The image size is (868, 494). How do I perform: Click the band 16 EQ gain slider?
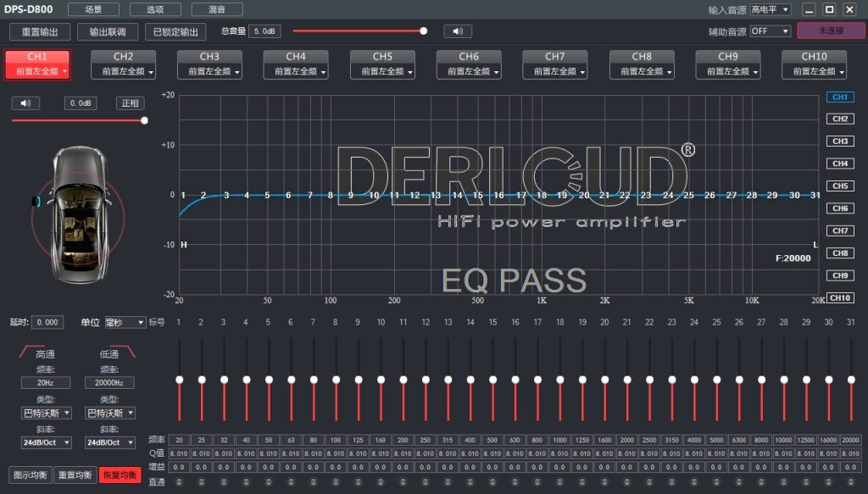click(515, 380)
